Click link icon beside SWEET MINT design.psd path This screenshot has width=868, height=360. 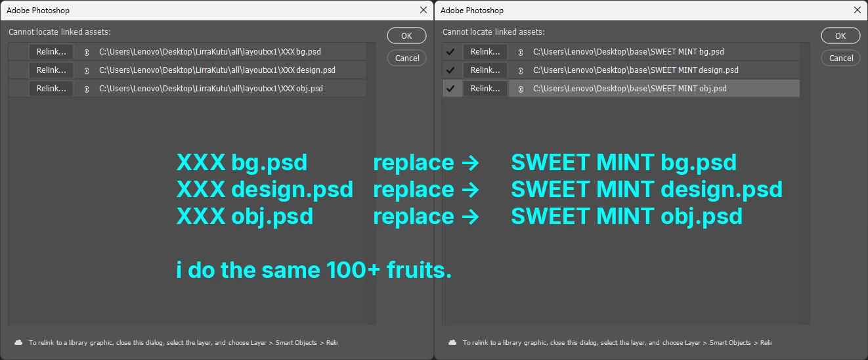(x=520, y=70)
